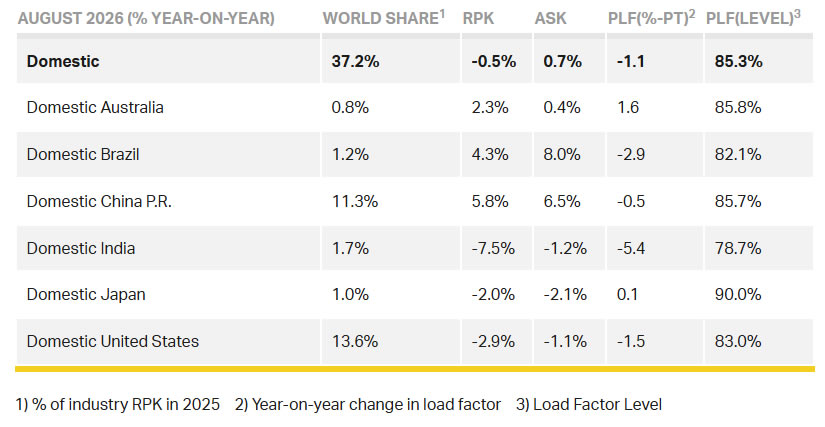Click India's -7.5% RPK value

coord(493,248)
